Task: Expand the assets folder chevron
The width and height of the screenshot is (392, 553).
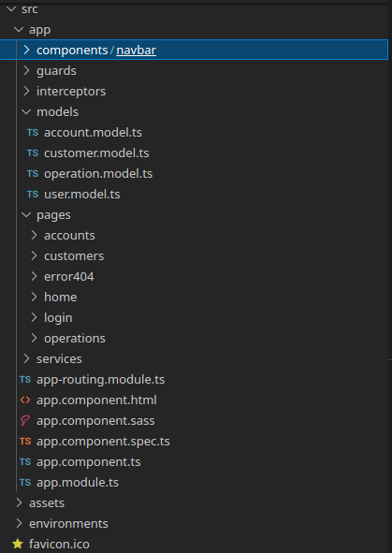Action: pos(19,502)
